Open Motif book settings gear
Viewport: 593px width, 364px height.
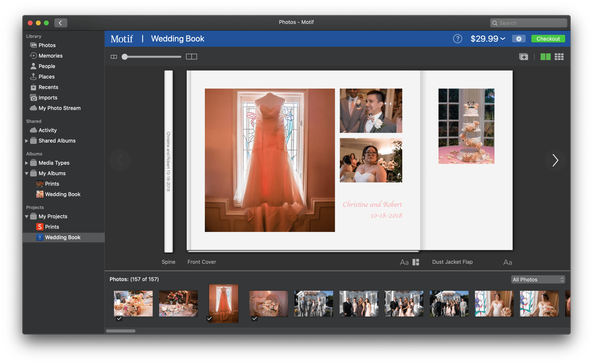click(x=519, y=38)
